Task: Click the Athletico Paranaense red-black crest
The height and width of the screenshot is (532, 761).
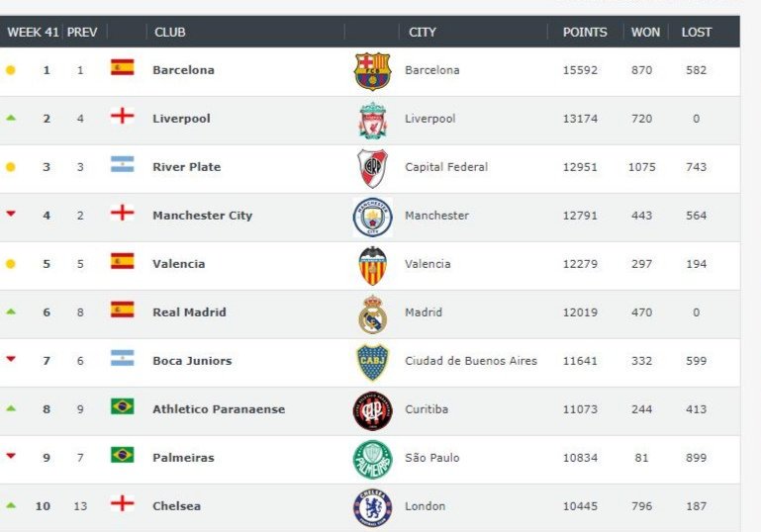Action: pyautogui.click(x=372, y=410)
